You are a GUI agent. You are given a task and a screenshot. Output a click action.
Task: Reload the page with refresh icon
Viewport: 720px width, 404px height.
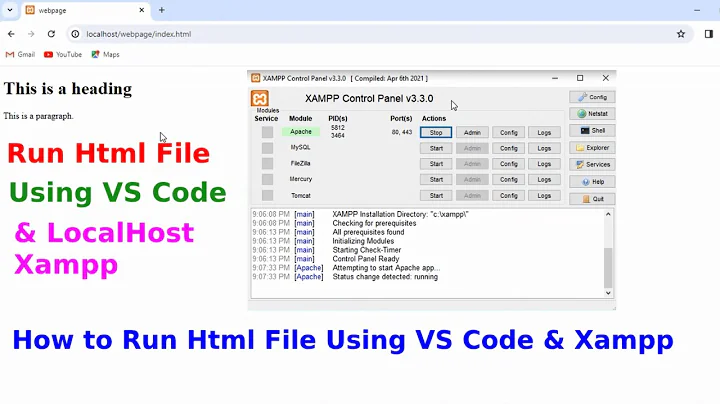click(51, 34)
